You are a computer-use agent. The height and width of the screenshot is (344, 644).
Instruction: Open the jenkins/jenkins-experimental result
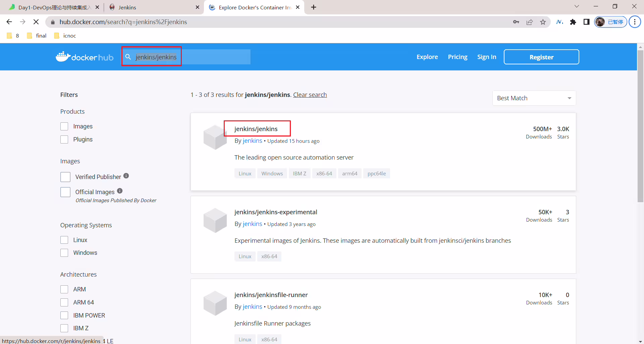(276, 212)
